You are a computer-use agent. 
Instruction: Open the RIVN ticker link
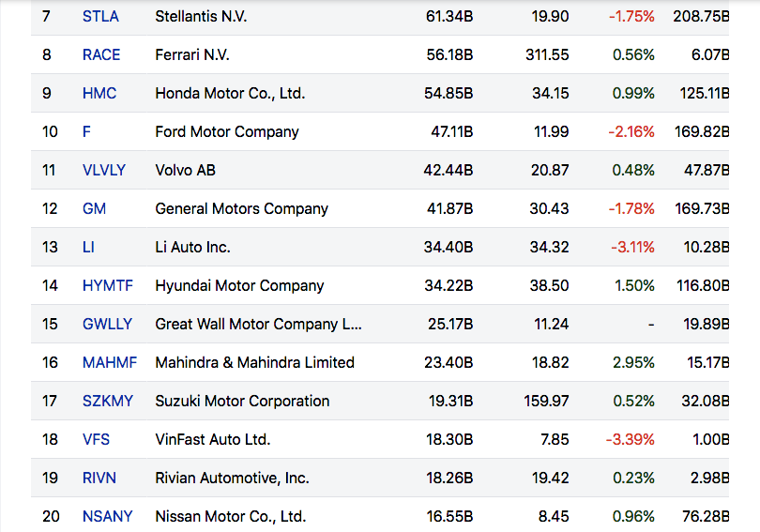(99, 479)
